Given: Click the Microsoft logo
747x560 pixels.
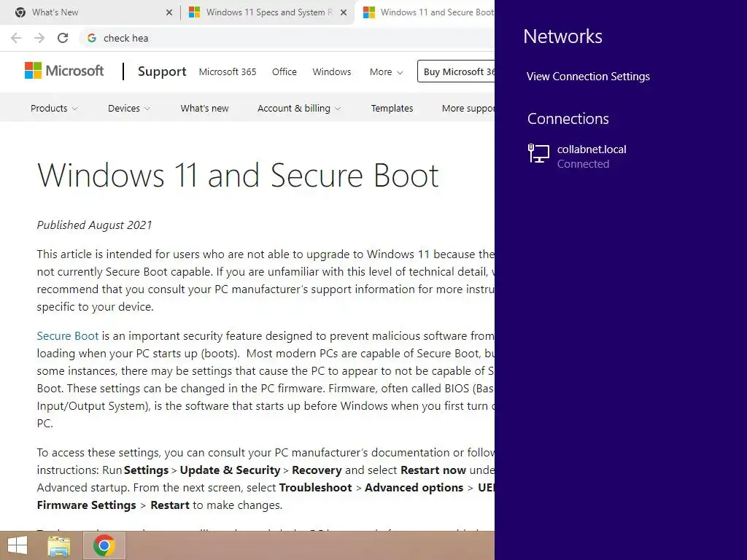Looking at the screenshot, I should pos(64,71).
